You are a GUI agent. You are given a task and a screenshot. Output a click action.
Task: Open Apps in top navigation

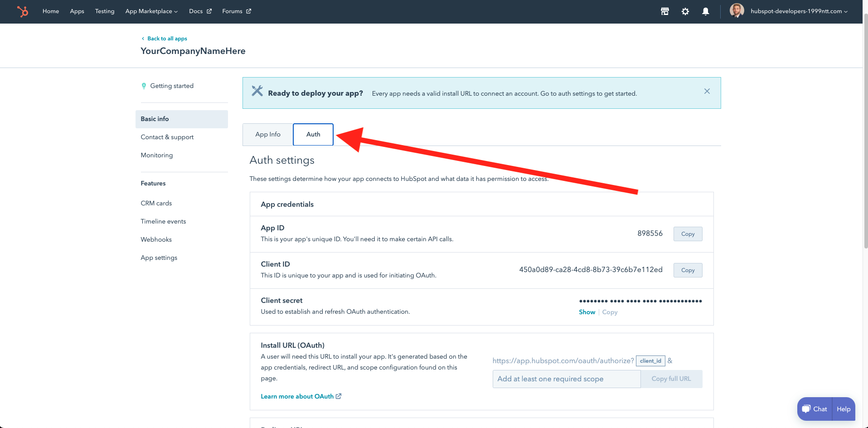click(x=77, y=11)
